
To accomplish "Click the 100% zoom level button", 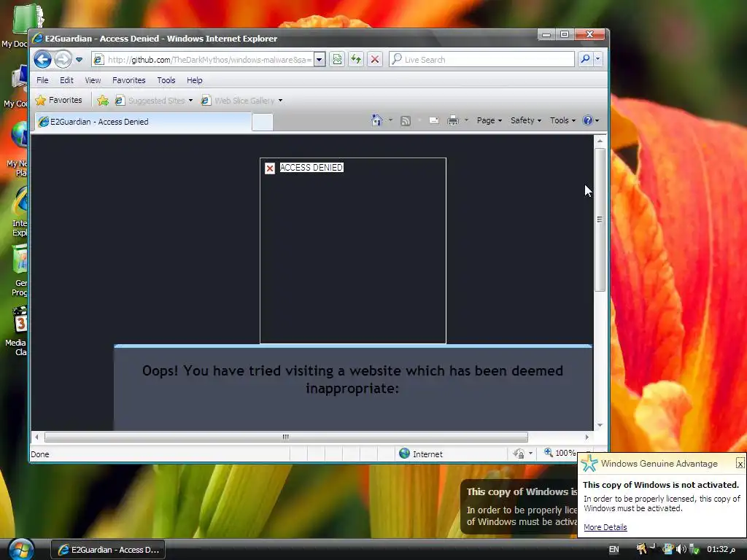I will [x=560, y=453].
